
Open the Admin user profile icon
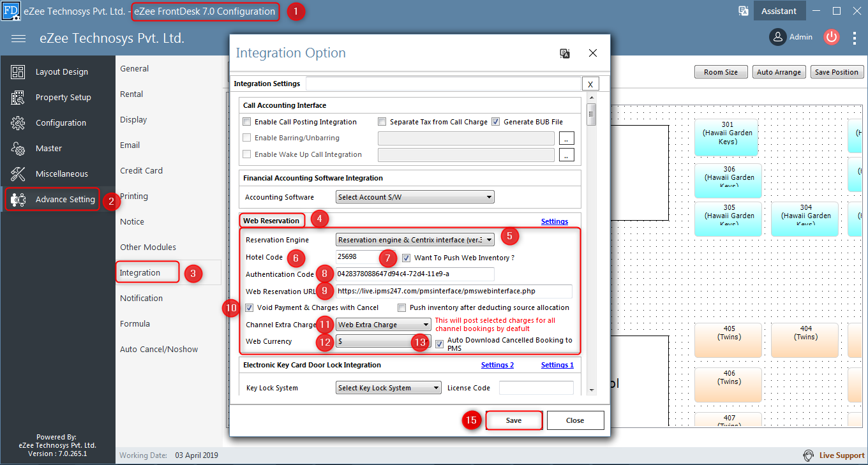tap(777, 37)
